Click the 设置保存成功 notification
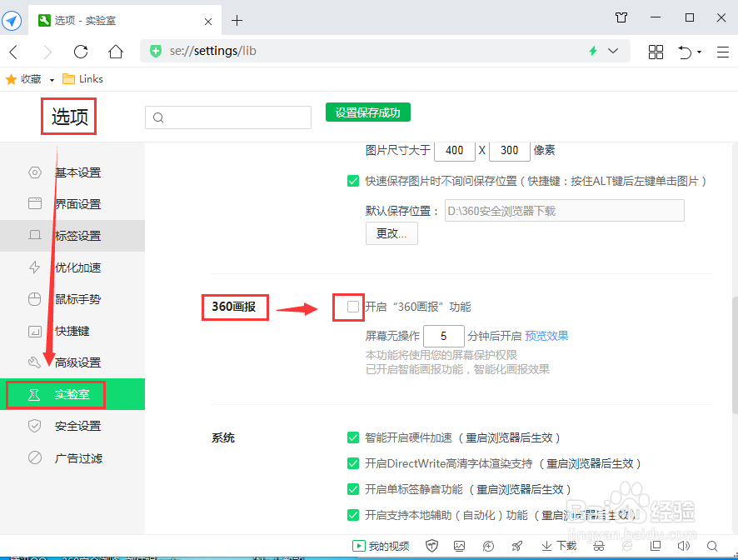This screenshot has height=560, width=738. [x=368, y=112]
